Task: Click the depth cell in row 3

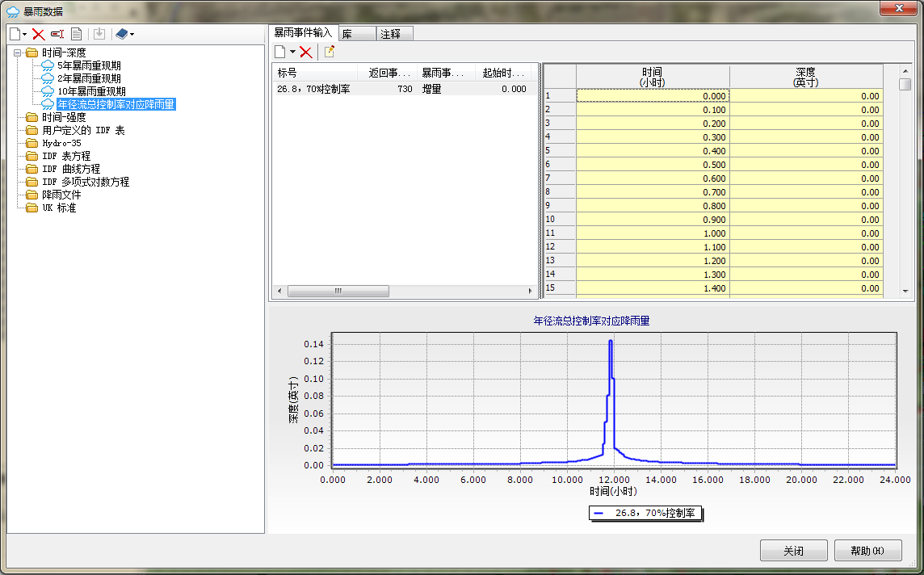Action: point(806,124)
